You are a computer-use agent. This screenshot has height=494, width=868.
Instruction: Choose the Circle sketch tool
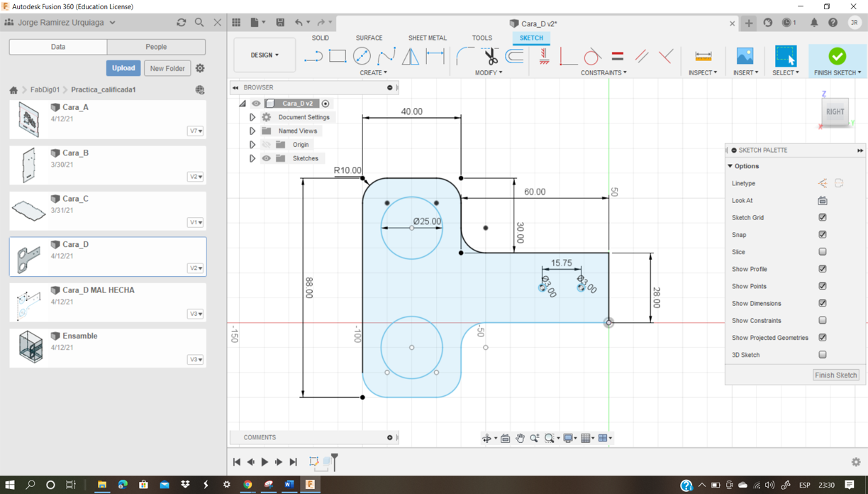click(362, 56)
